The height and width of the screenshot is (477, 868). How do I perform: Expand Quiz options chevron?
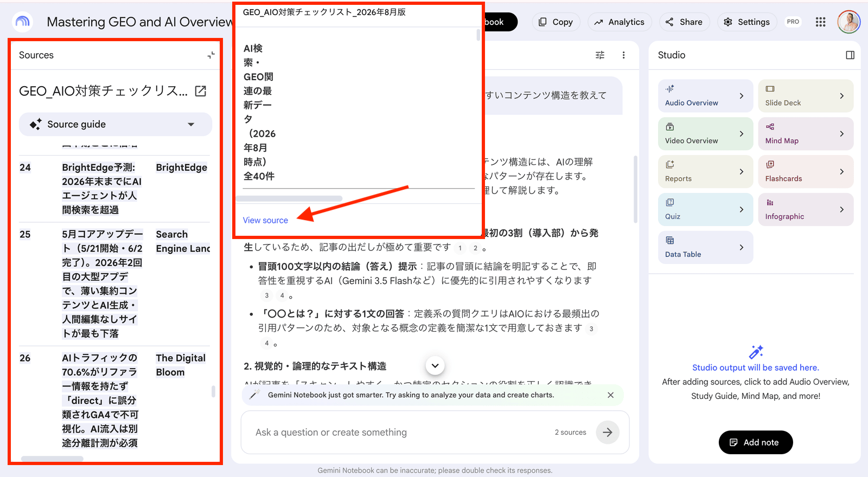pyautogui.click(x=742, y=210)
